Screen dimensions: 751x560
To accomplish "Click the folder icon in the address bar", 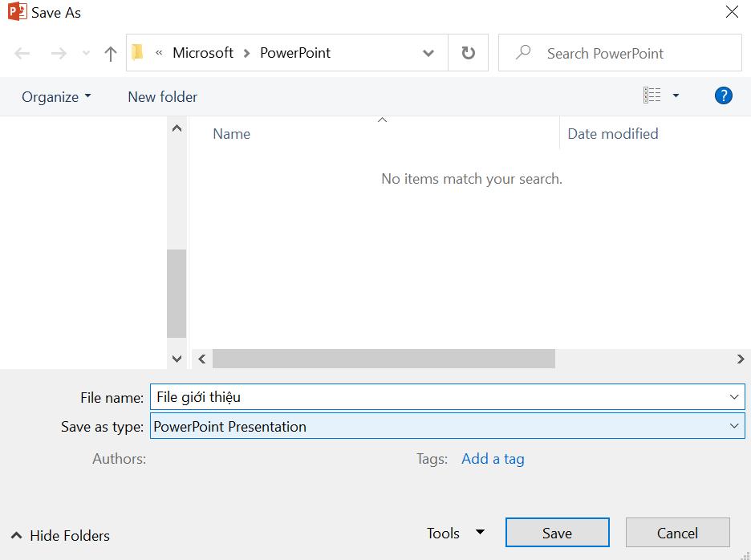I will (137, 52).
